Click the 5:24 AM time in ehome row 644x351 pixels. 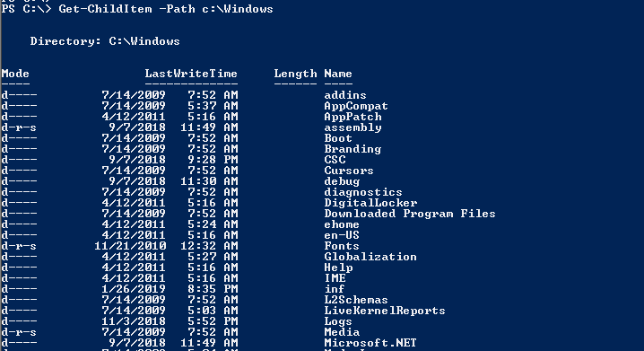tap(213, 224)
